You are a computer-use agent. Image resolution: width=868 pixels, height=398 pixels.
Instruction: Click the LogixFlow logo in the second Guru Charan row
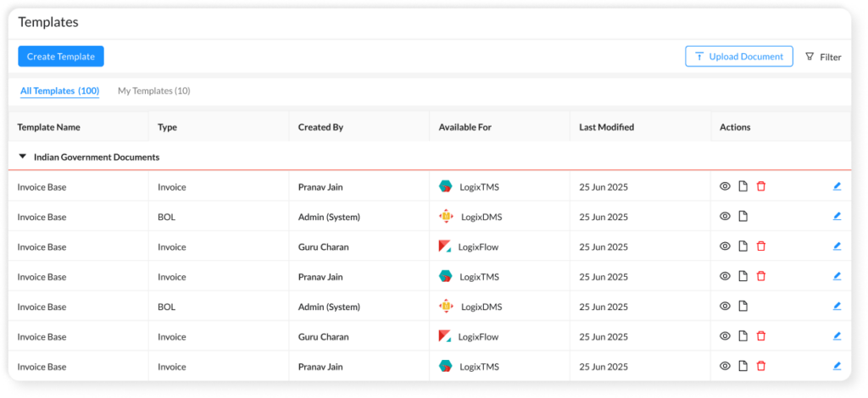[x=446, y=337]
